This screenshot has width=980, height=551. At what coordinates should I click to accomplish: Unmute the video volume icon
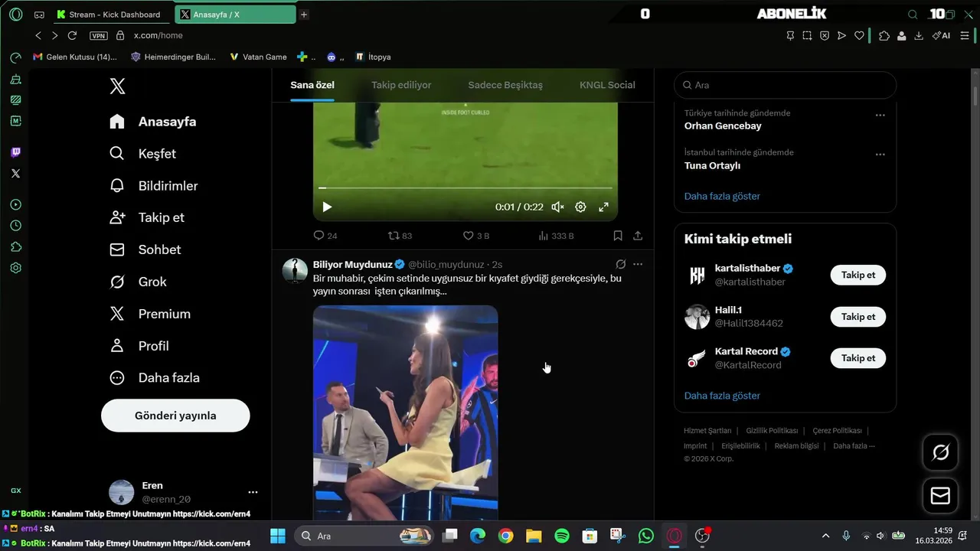pyautogui.click(x=557, y=207)
